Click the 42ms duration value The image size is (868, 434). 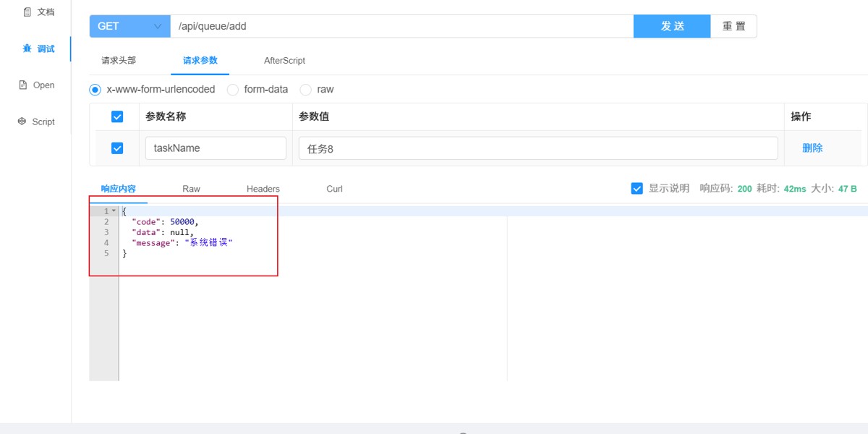795,189
